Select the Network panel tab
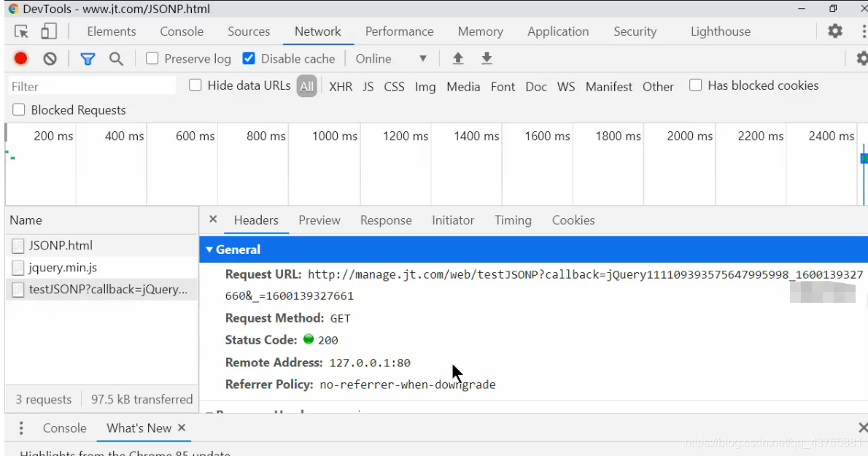 click(x=318, y=31)
